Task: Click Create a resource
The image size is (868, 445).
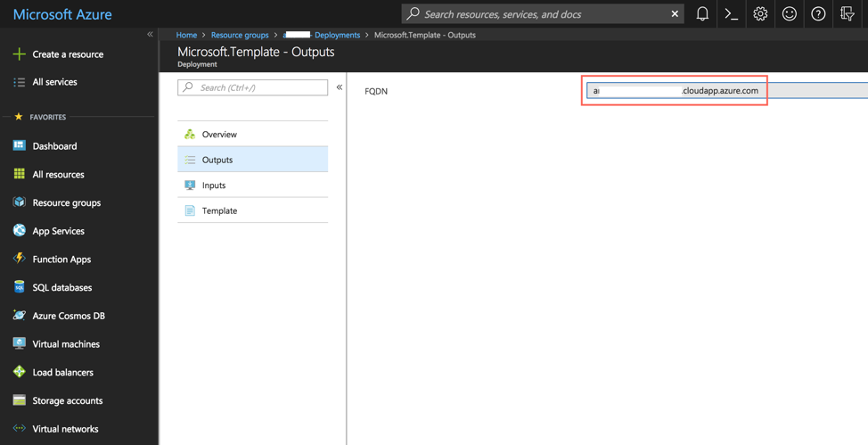Action: pos(67,54)
